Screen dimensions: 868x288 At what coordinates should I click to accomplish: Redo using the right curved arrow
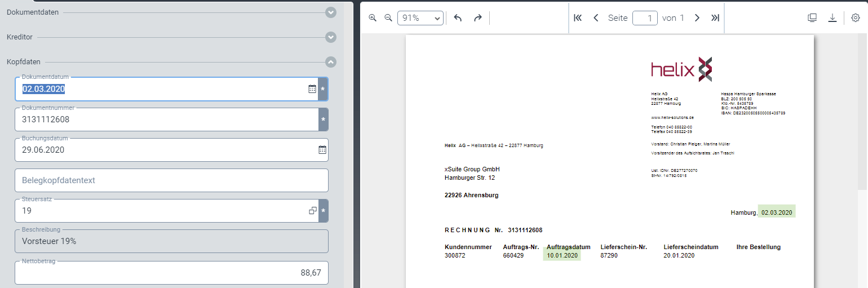477,18
